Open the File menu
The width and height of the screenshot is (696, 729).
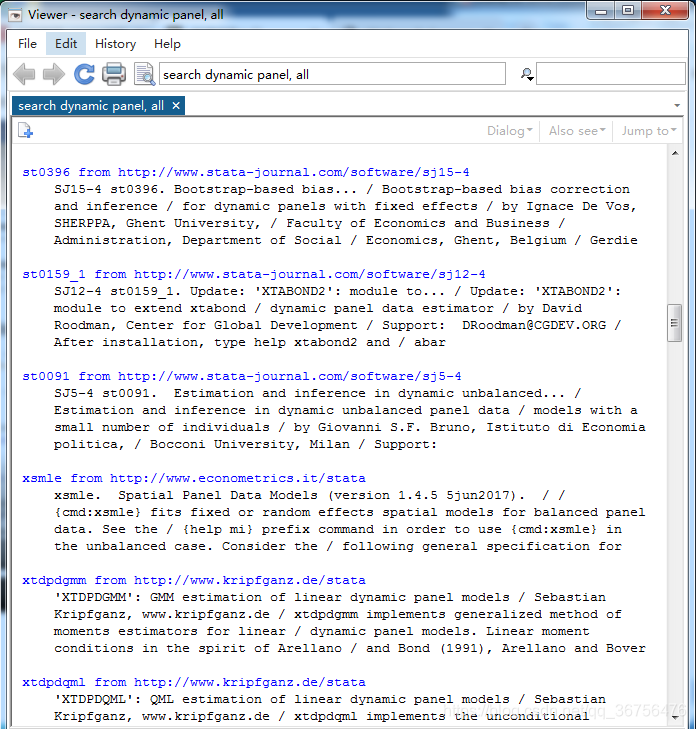coord(27,44)
